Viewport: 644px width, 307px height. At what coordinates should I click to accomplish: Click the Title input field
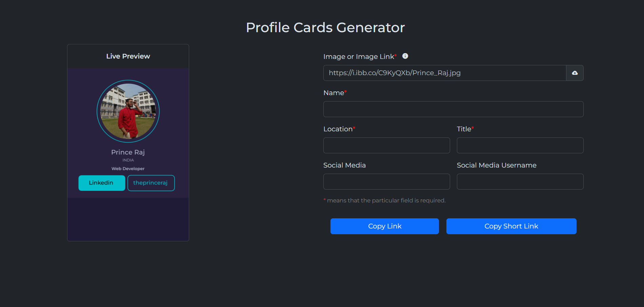point(520,145)
